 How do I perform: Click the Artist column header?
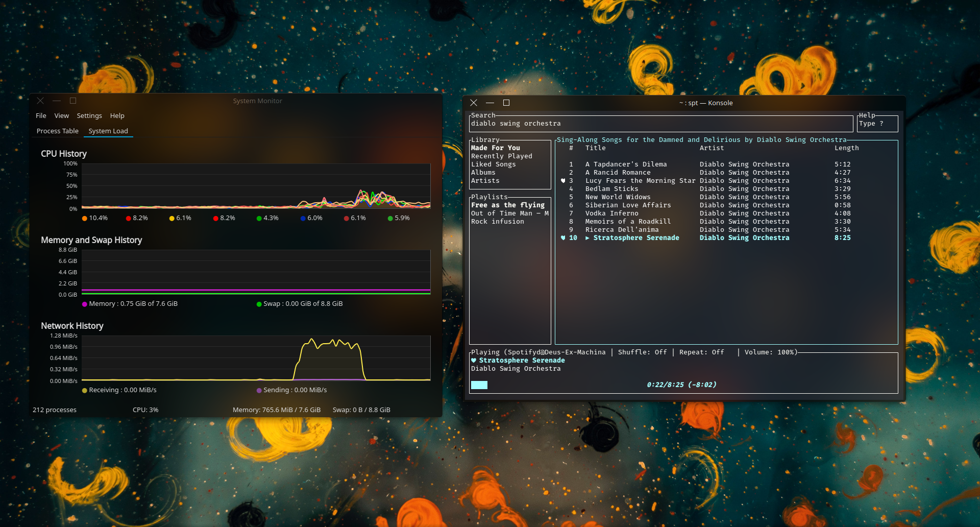click(x=712, y=148)
